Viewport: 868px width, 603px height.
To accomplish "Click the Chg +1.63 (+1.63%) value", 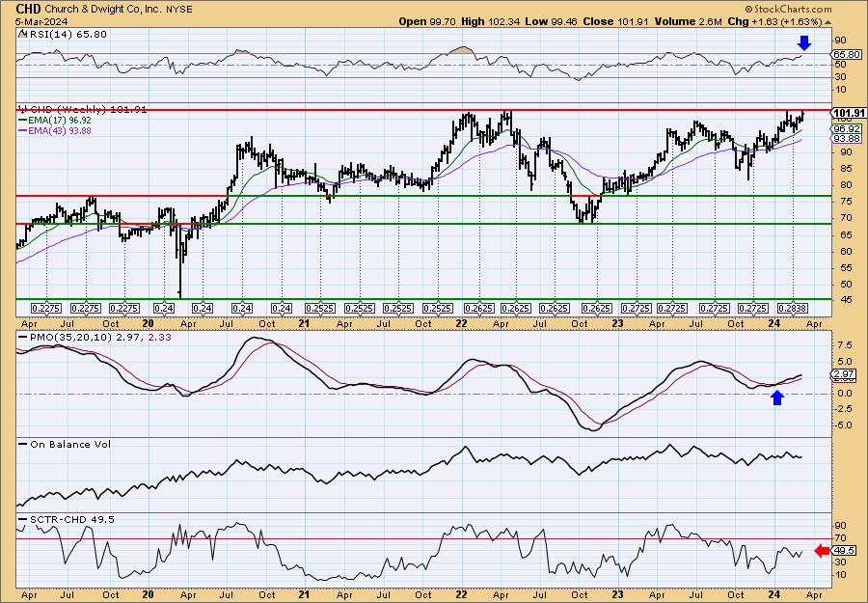I will tap(774, 21).
